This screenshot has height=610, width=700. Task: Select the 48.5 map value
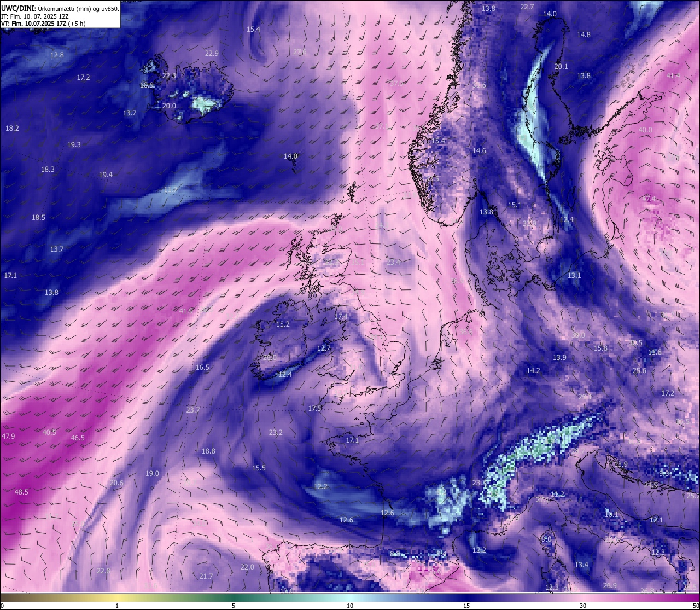(x=21, y=492)
